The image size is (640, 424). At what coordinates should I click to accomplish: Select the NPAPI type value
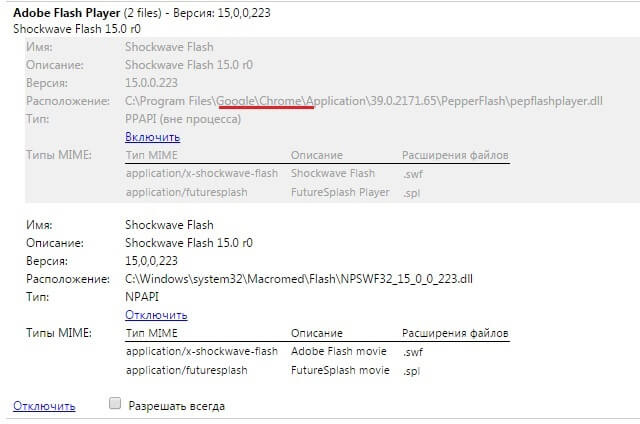coord(142,297)
